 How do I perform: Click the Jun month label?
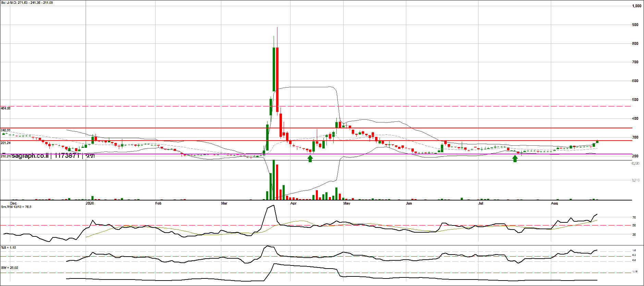(x=409, y=203)
